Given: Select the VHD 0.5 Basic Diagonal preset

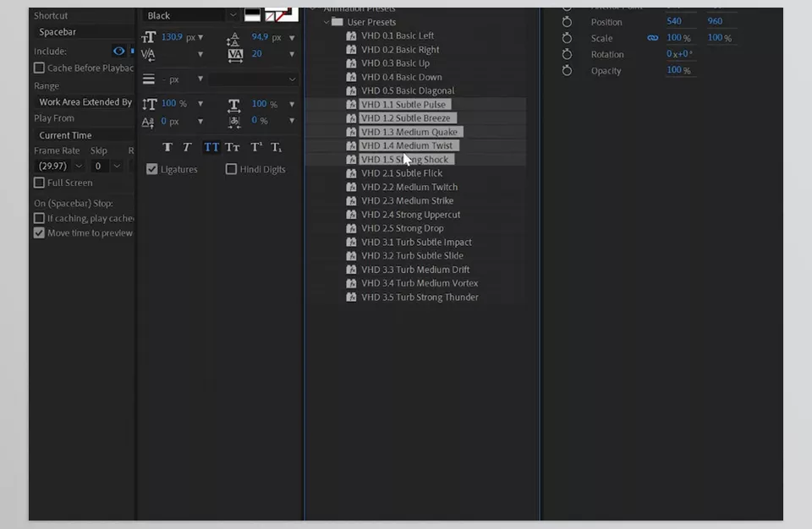Looking at the screenshot, I should [408, 91].
